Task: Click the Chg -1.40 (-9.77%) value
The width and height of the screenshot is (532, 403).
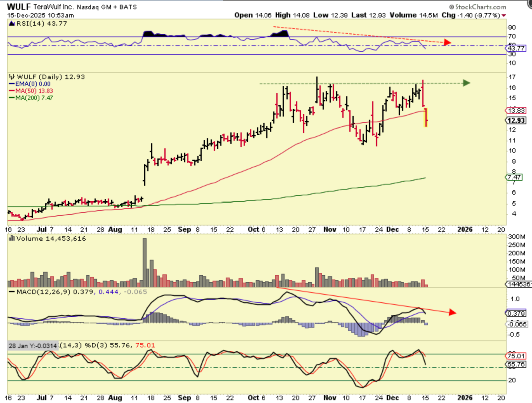Action: coord(471,15)
